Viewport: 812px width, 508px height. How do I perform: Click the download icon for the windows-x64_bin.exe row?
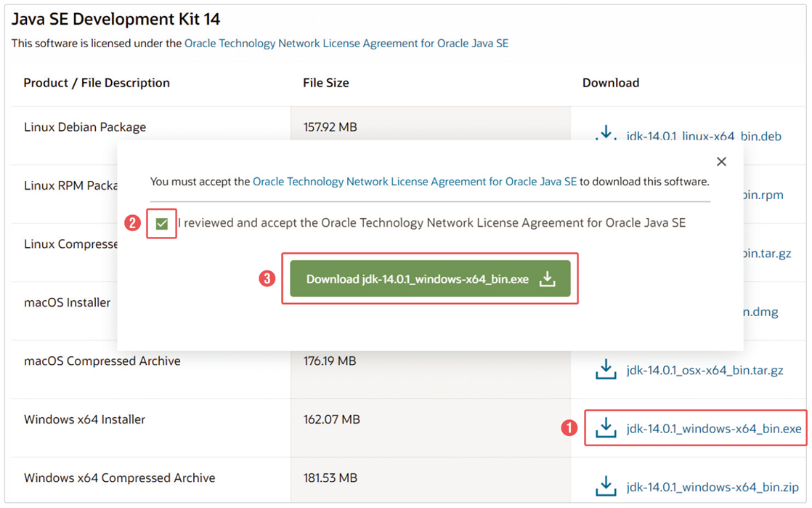(606, 427)
